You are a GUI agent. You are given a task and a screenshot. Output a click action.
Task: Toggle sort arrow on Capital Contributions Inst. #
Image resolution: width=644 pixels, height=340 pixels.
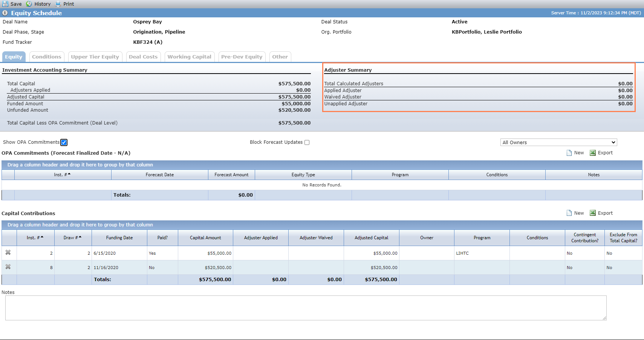point(42,237)
